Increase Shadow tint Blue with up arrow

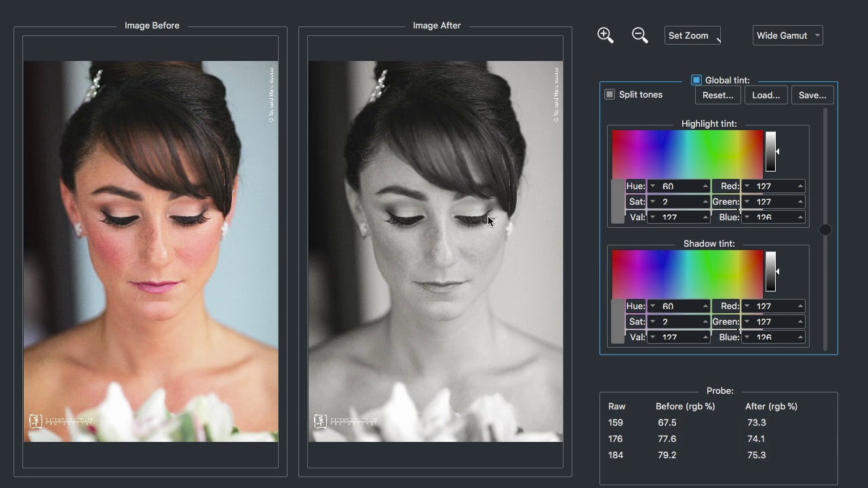(800, 338)
